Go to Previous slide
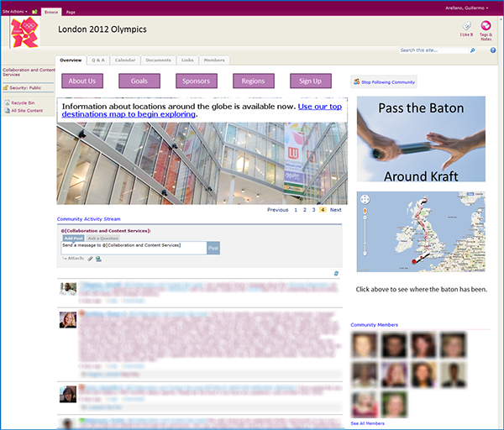504x430 pixels. (278, 210)
